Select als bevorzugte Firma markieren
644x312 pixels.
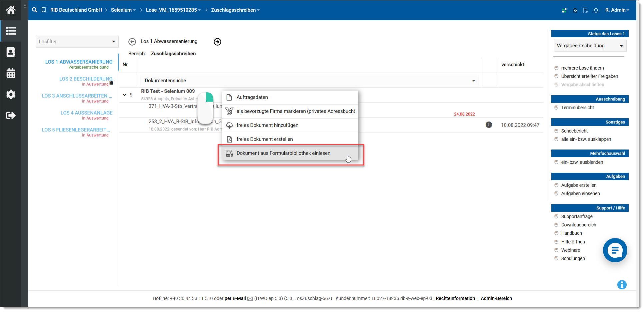(290, 111)
